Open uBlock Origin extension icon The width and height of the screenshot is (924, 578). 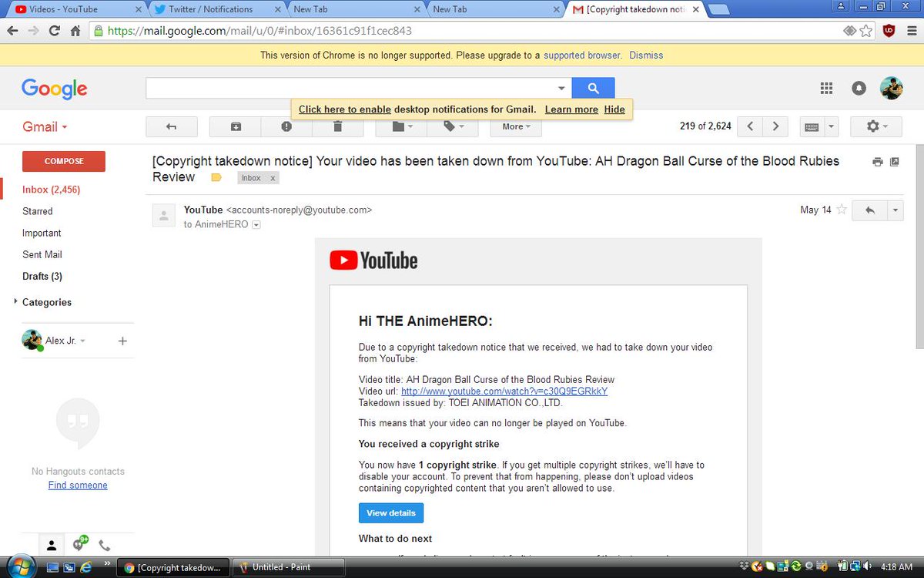click(889, 32)
